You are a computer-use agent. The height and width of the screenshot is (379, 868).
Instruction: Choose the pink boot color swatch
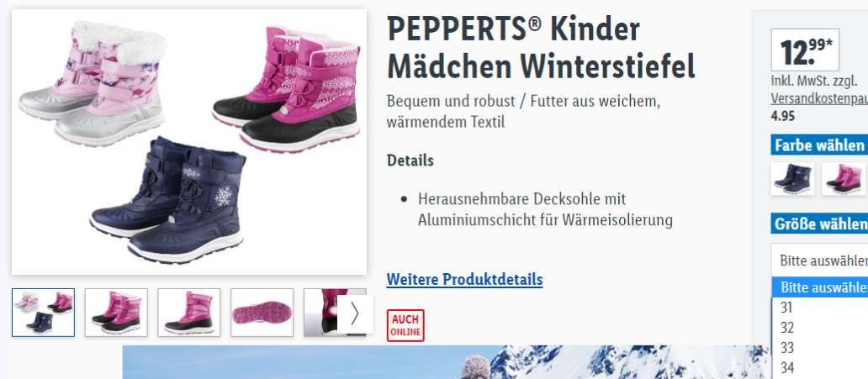click(844, 179)
